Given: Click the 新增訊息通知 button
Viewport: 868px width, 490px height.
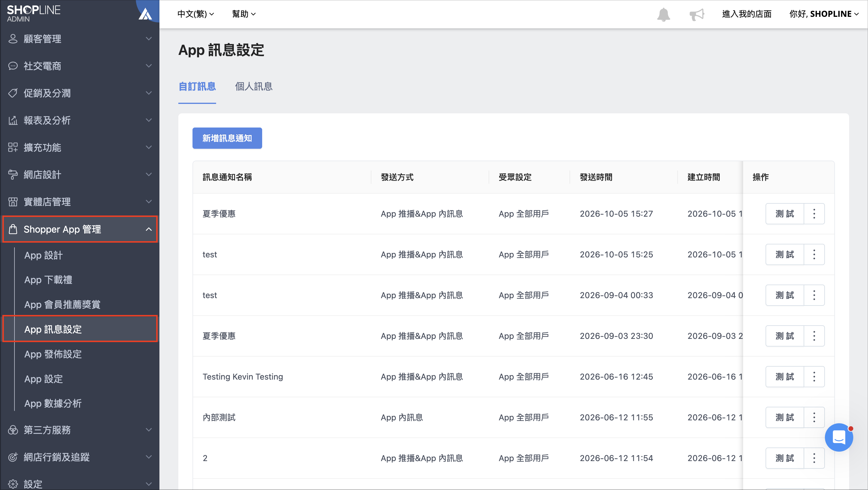Looking at the screenshot, I should pos(227,138).
